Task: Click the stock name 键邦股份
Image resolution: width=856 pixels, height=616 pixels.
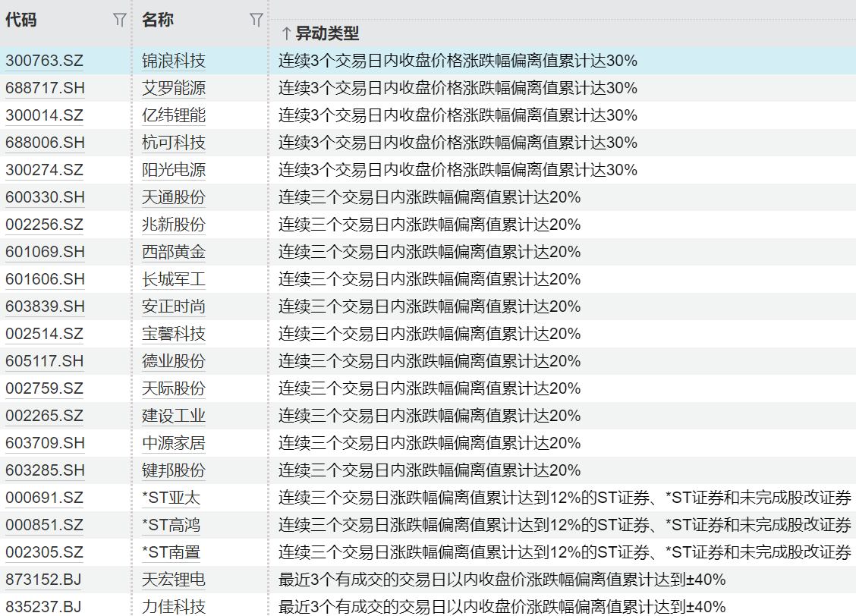Action: [x=174, y=470]
